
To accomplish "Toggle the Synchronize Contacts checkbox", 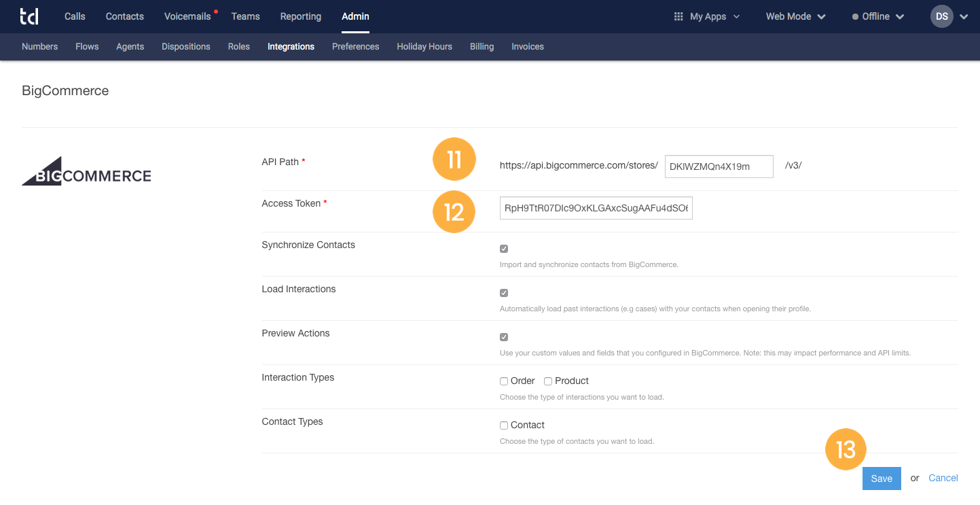I will coord(504,249).
